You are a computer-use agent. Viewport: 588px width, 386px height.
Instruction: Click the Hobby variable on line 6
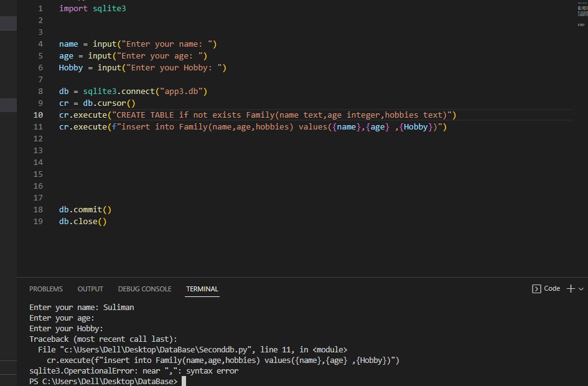click(x=71, y=67)
